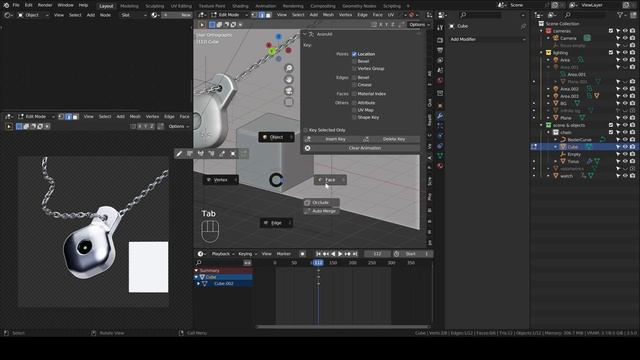Open the tool properties tab icon
The height and width of the screenshot is (360, 640).
click(x=440, y=27)
